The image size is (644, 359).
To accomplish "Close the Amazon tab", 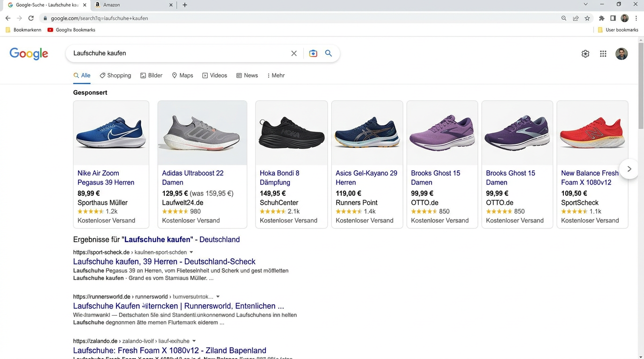I will point(171,5).
